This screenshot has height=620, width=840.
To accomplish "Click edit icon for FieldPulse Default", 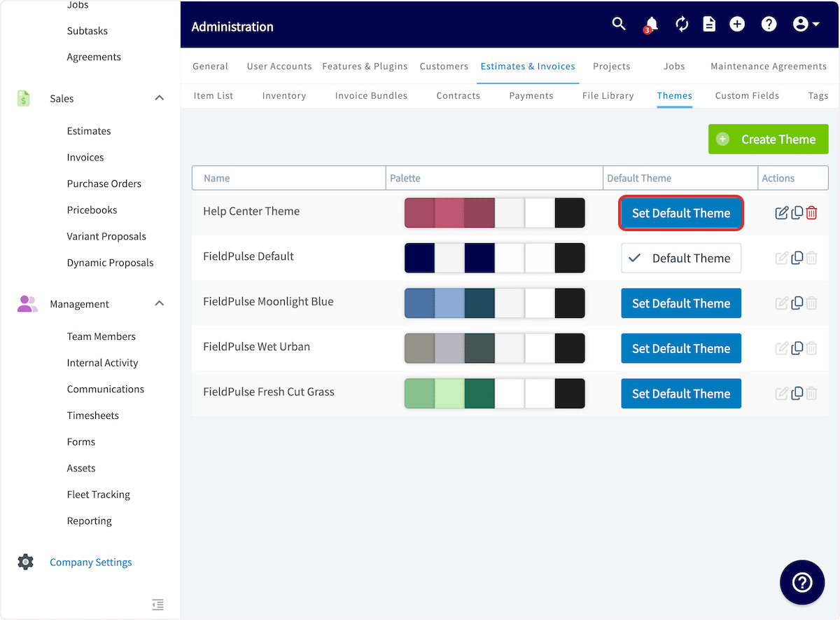I will (782, 258).
